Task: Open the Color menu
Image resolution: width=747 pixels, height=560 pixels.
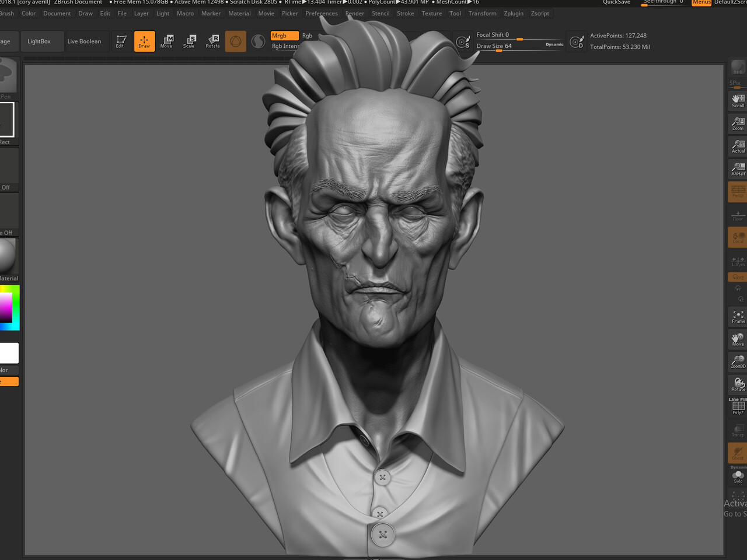Action: tap(29, 13)
